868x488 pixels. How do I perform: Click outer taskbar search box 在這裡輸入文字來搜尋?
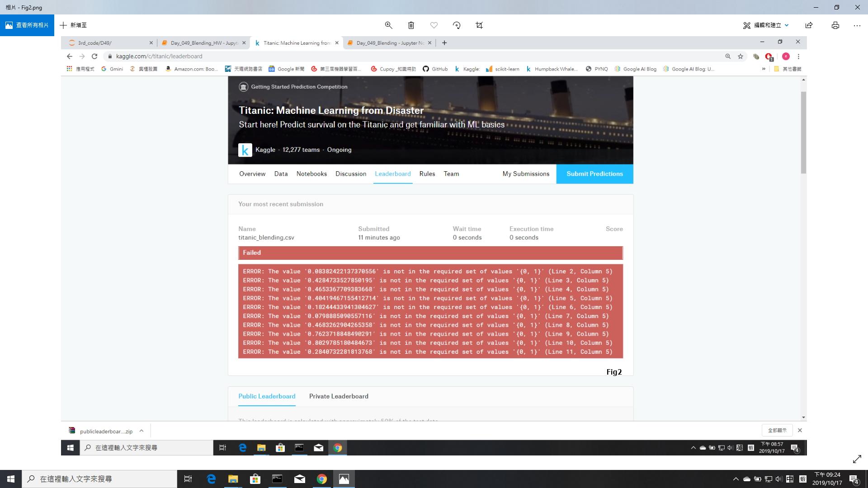pyautogui.click(x=99, y=479)
